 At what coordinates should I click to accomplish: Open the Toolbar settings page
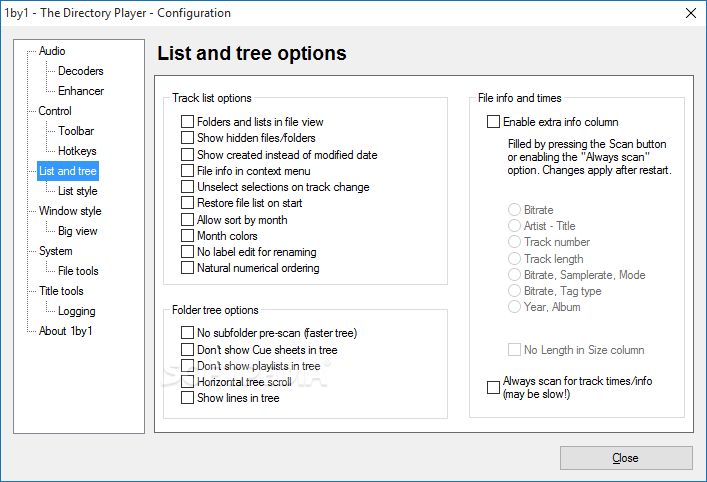pos(76,131)
